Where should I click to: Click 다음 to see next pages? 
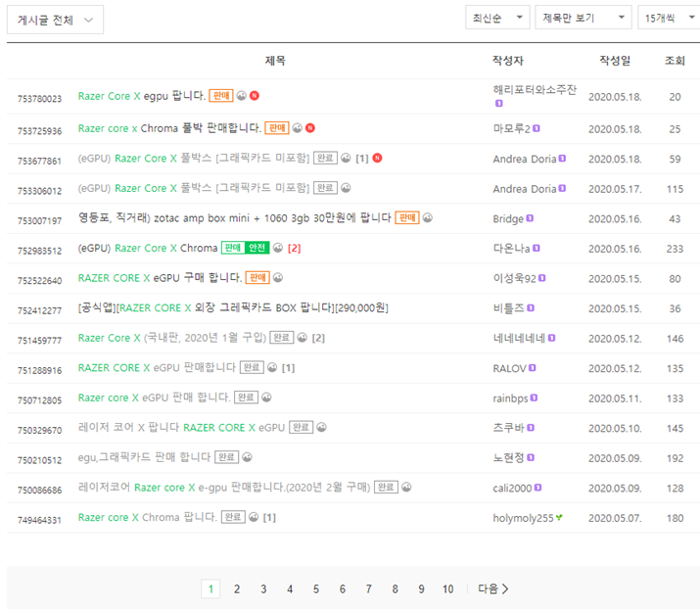pos(492,588)
